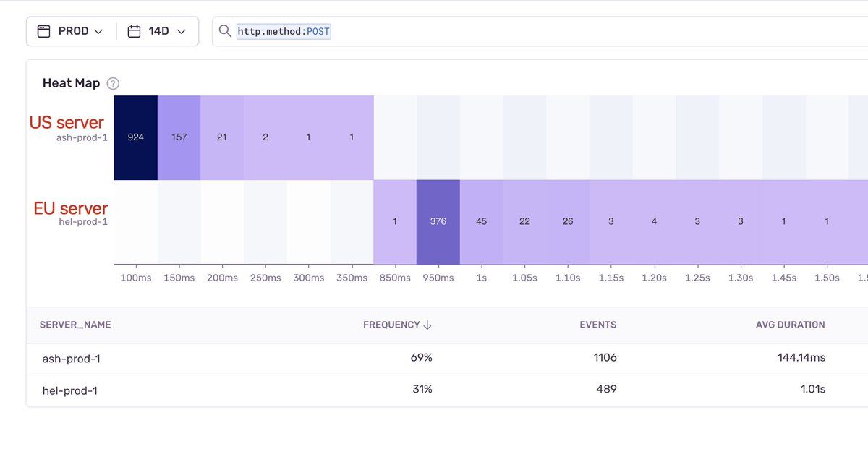This screenshot has height=462, width=868.
Task: Select the http.method:POST filter token
Action: [x=284, y=31]
